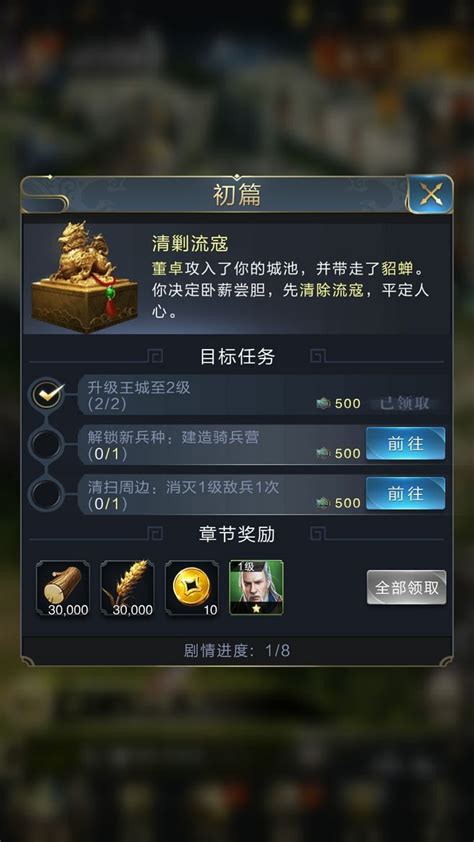
Task: Select the 升级王城至2级 task row
Action: click(264, 395)
